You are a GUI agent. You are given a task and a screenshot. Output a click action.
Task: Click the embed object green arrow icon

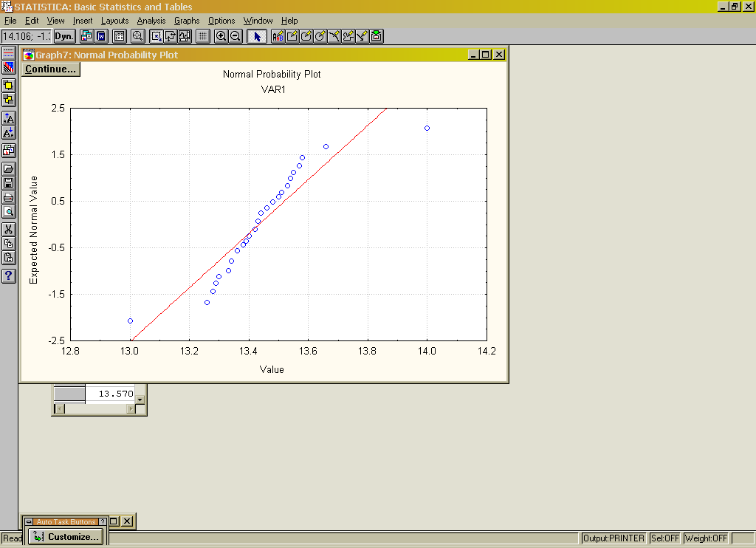(x=377, y=36)
